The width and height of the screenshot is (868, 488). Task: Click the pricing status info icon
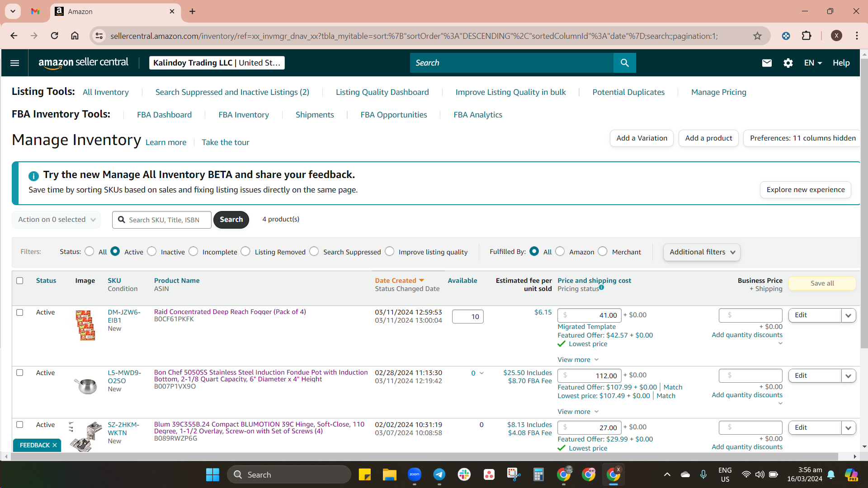coord(601,287)
